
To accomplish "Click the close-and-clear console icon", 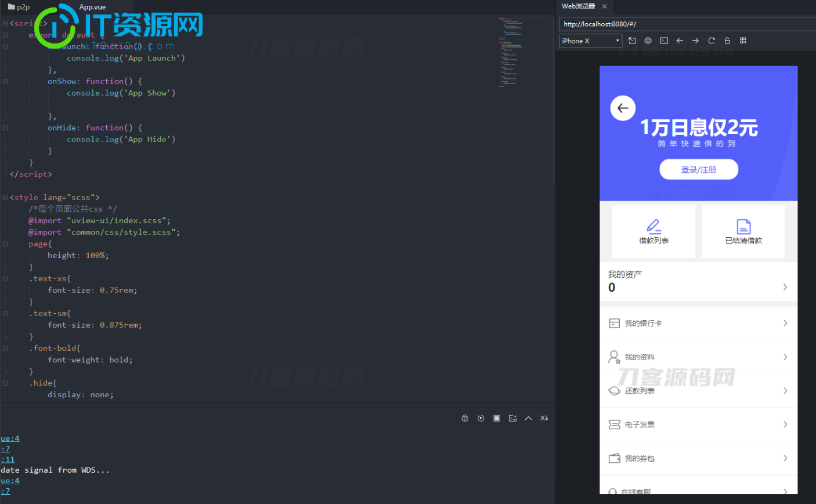I will coord(544,418).
